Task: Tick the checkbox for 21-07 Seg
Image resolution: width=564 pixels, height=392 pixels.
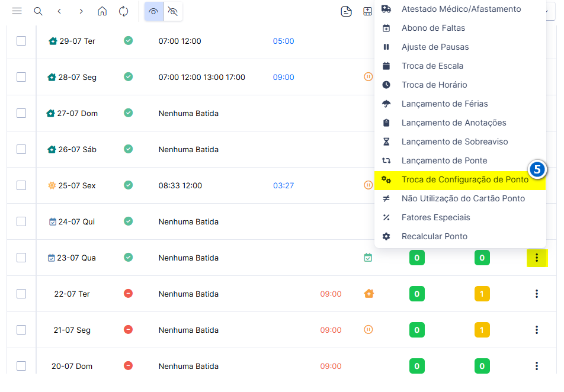Action: pos(21,330)
